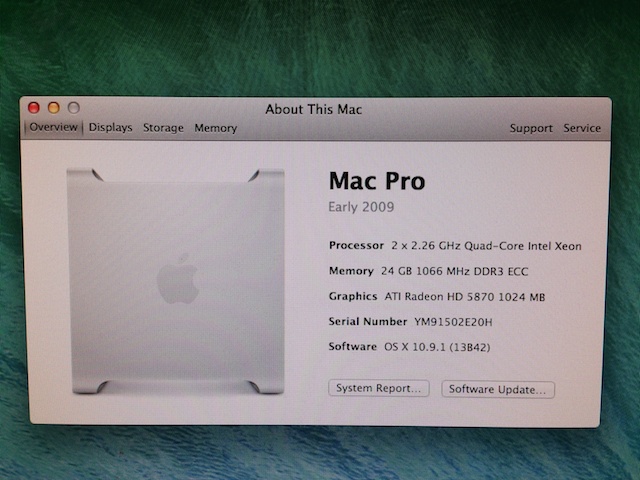The height and width of the screenshot is (480, 640).
Task: Click the Mac Pro heading
Action: [x=376, y=181]
